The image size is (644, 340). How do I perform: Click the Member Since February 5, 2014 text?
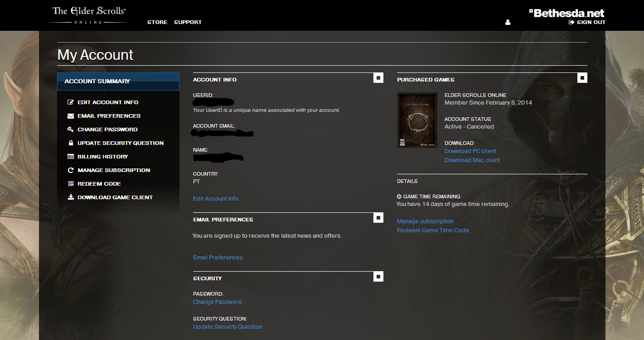point(488,103)
